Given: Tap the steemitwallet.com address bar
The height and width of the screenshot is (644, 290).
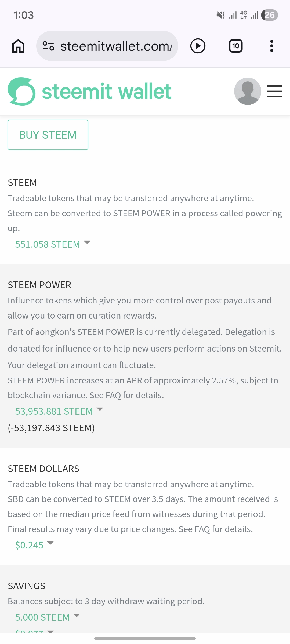Looking at the screenshot, I should [x=116, y=46].
